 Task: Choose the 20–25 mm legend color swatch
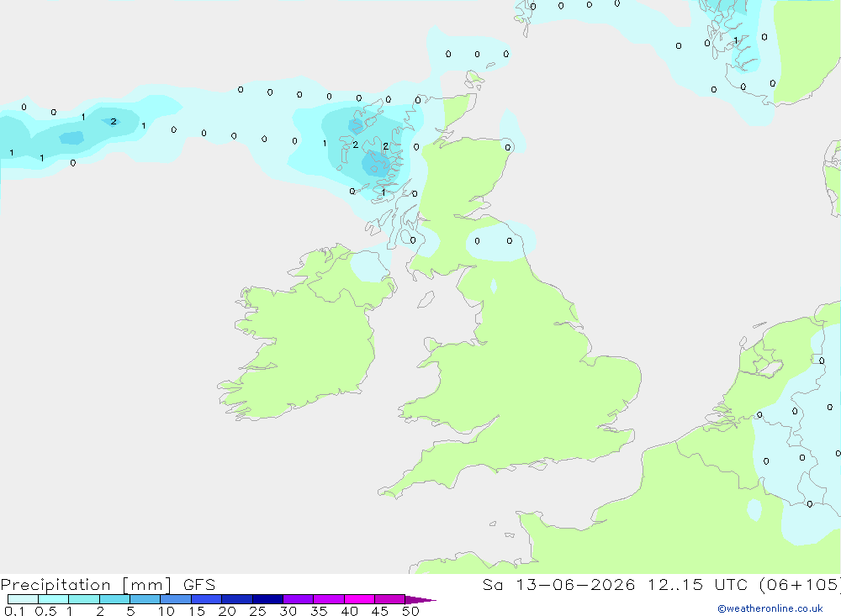(237, 599)
